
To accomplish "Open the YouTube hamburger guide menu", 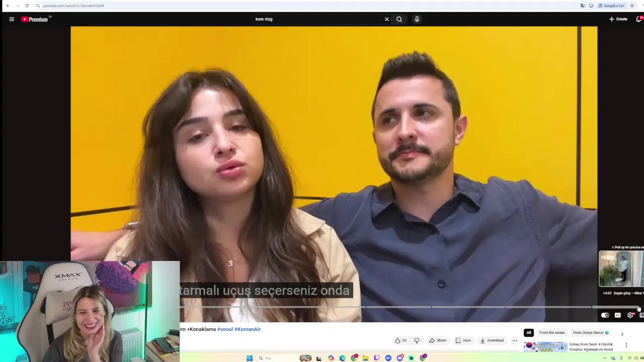I will [x=12, y=19].
